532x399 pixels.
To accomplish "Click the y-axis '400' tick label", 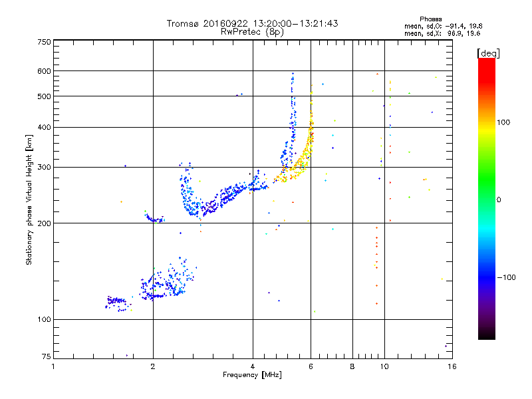I will 44,128.
